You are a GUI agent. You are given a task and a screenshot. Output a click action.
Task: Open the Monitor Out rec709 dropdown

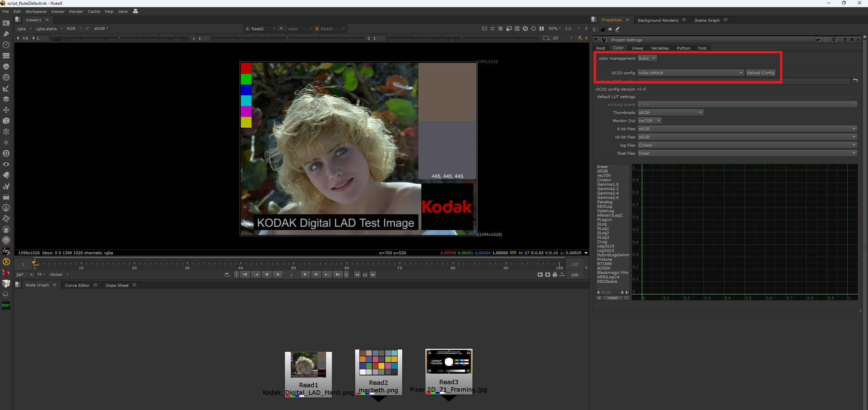click(649, 120)
